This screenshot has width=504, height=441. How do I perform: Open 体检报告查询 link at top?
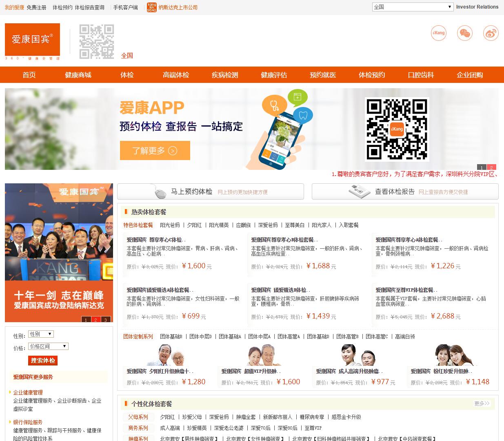point(89,7)
